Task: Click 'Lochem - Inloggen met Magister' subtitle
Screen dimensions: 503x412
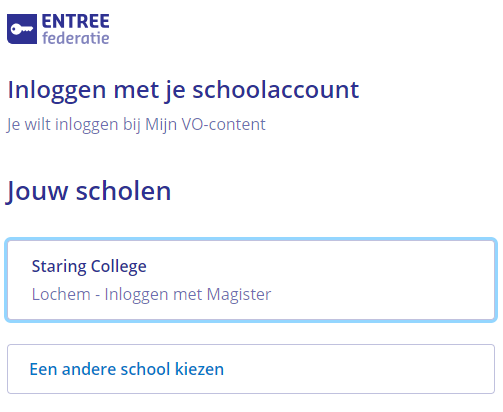Action: (151, 294)
